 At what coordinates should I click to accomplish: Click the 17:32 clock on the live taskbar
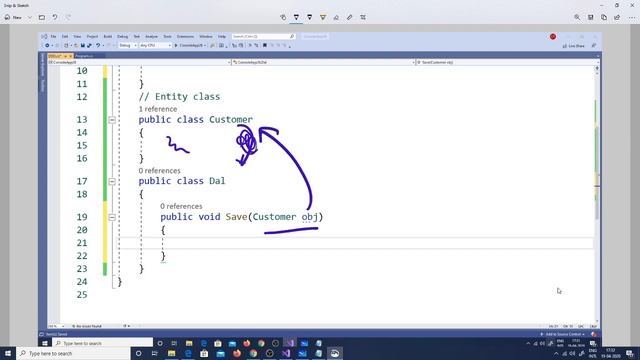(x=611, y=353)
